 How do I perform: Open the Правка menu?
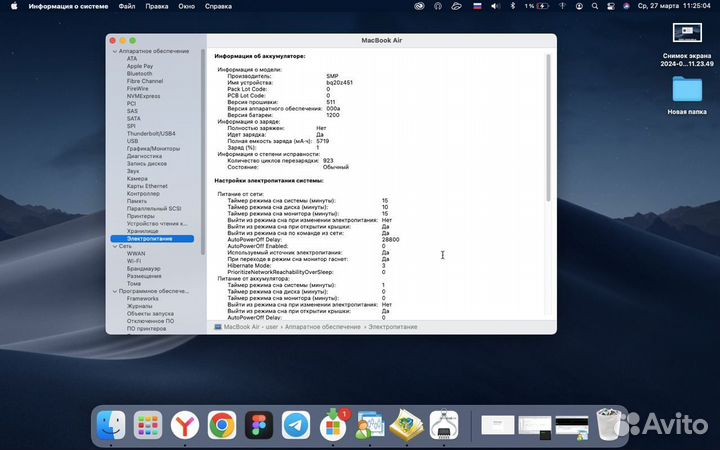pos(157,6)
